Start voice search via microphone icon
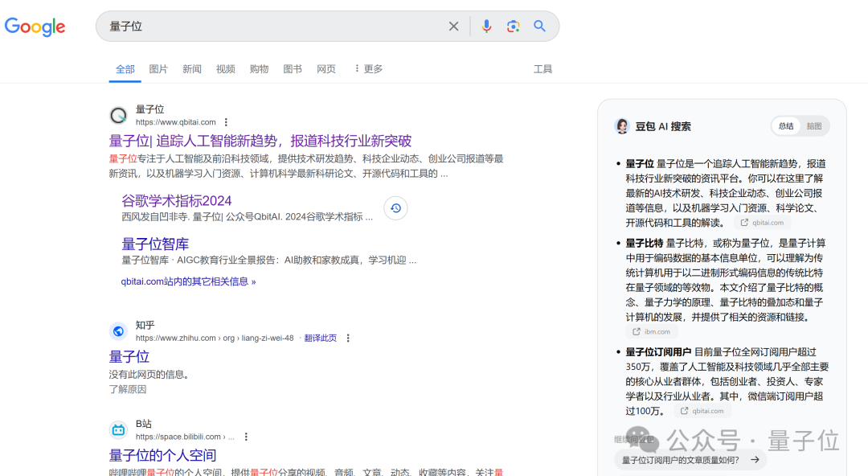The height and width of the screenshot is (476, 868). click(486, 26)
